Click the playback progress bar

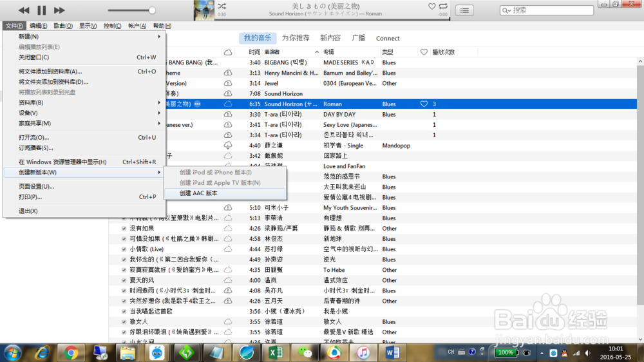tap(332, 19)
